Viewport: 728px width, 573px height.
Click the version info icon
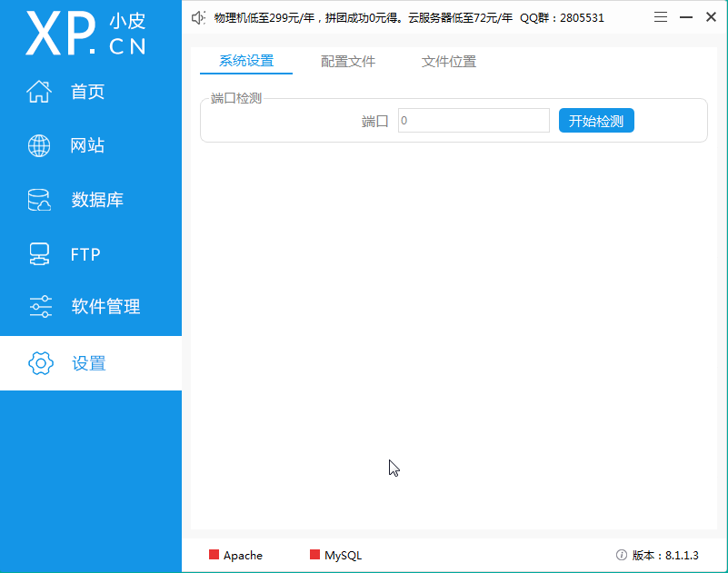(x=622, y=555)
